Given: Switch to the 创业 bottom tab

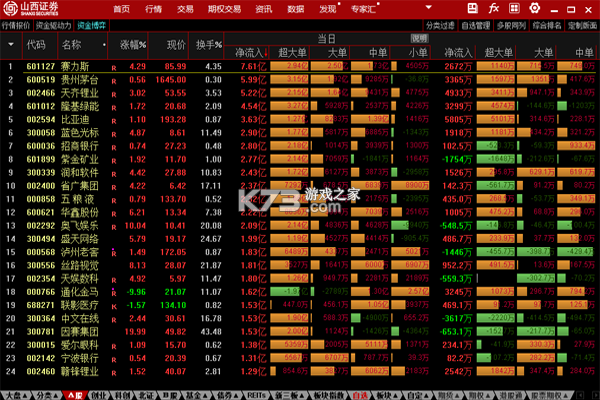Looking at the screenshot, I should (x=99, y=395).
